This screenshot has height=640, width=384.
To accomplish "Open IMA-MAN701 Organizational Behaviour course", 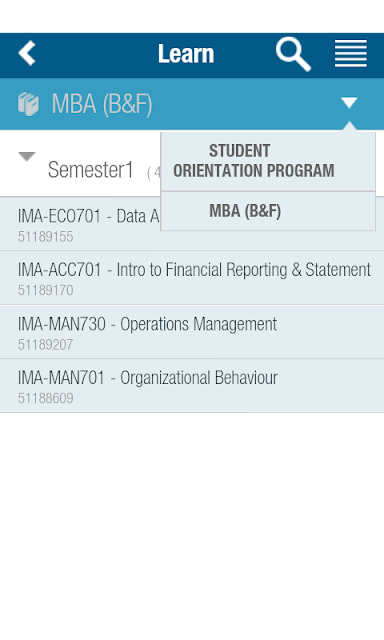I will coord(192,386).
